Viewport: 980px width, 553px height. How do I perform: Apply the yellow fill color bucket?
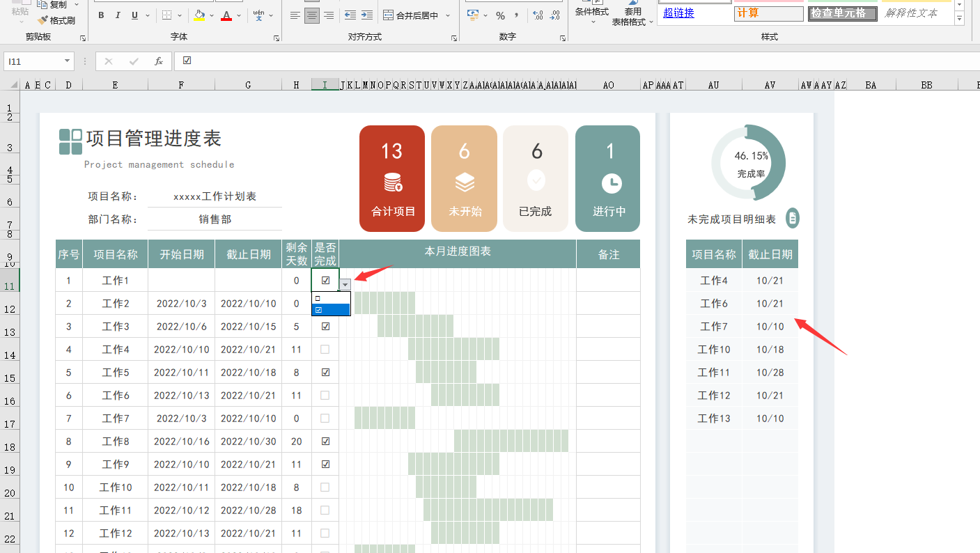point(200,15)
